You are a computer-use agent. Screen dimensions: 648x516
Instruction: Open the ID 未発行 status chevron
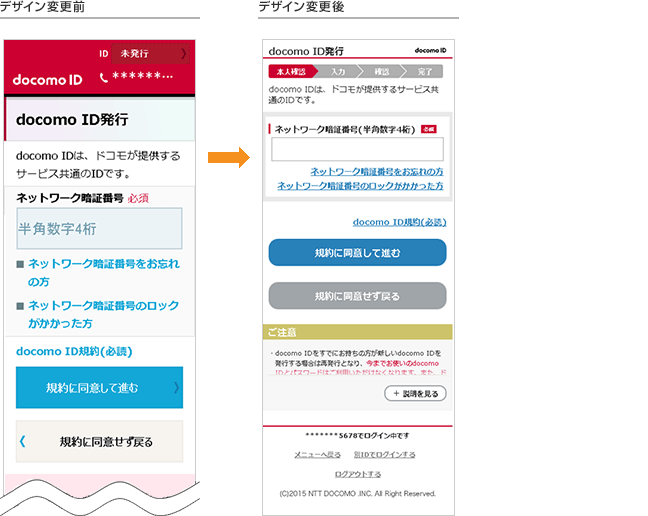pos(183,53)
